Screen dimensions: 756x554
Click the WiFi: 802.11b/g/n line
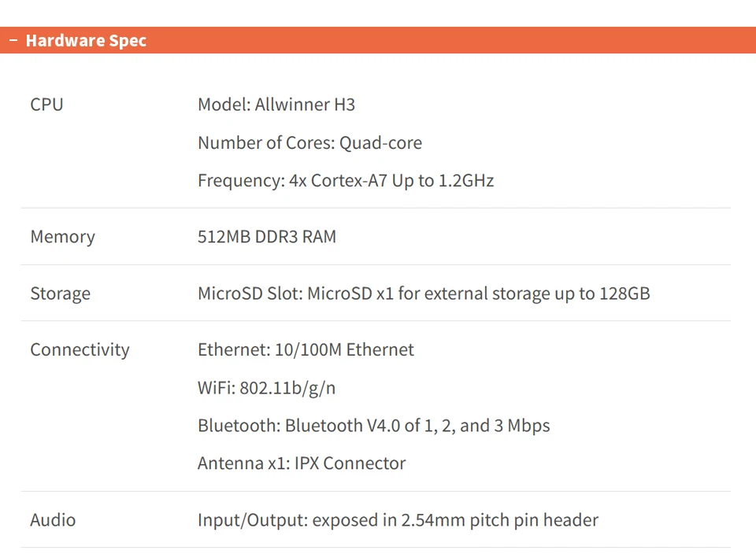pos(266,388)
